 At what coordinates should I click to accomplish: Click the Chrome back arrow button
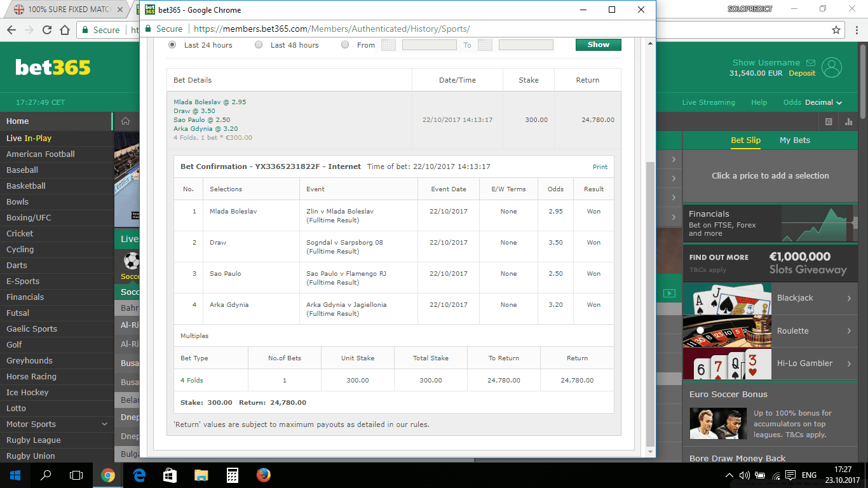(11, 30)
